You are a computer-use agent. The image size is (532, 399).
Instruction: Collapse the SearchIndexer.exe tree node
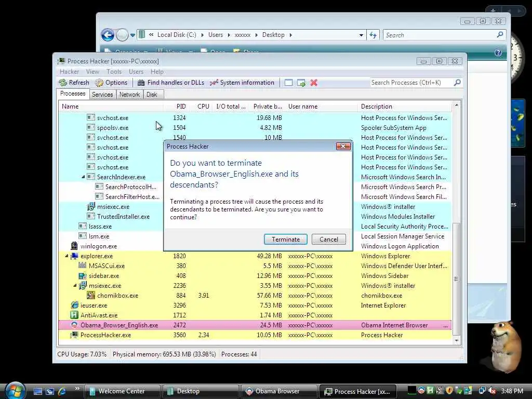[x=83, y=177]
